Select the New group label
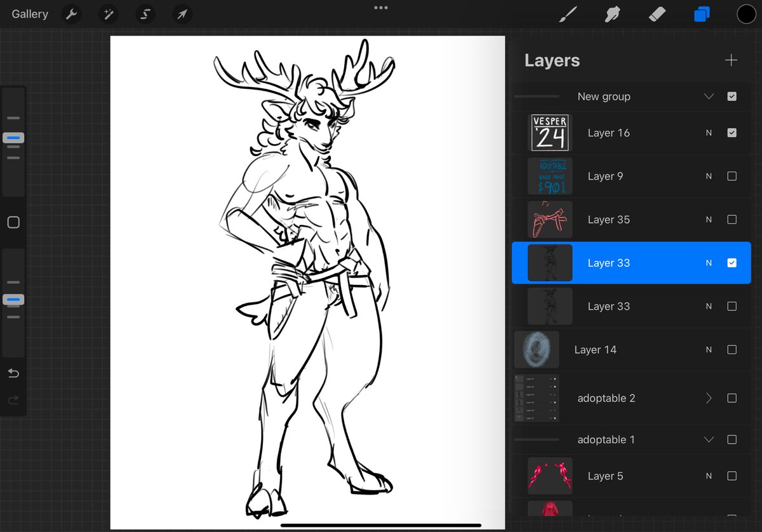 [x=604, y=96]
